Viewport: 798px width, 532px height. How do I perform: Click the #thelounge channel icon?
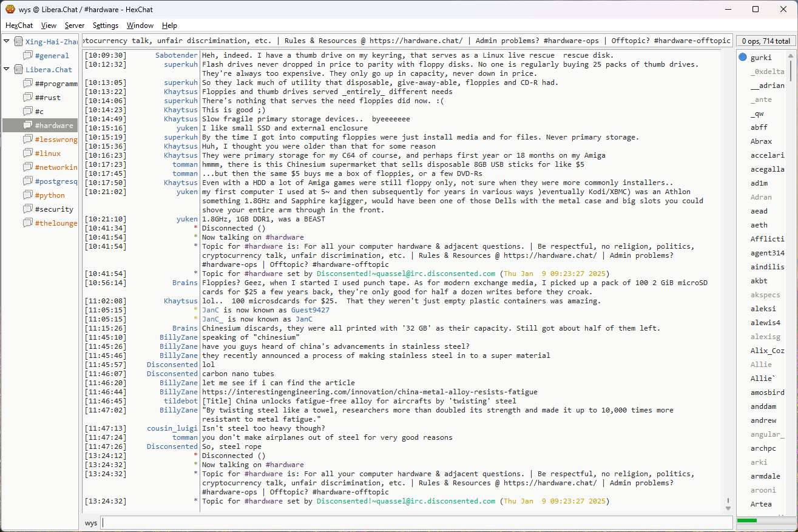point(28,223)
